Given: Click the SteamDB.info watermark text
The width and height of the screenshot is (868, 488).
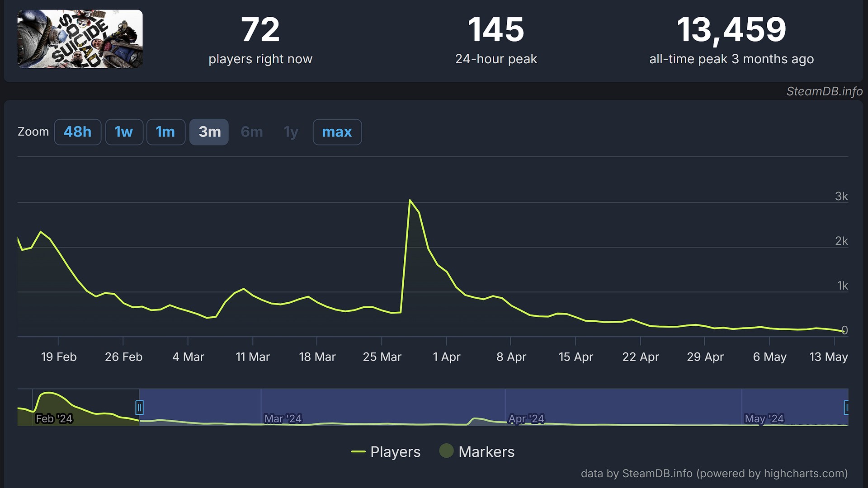Looking at the screenshot, I should pyautogui.click(x=824, y=91).
